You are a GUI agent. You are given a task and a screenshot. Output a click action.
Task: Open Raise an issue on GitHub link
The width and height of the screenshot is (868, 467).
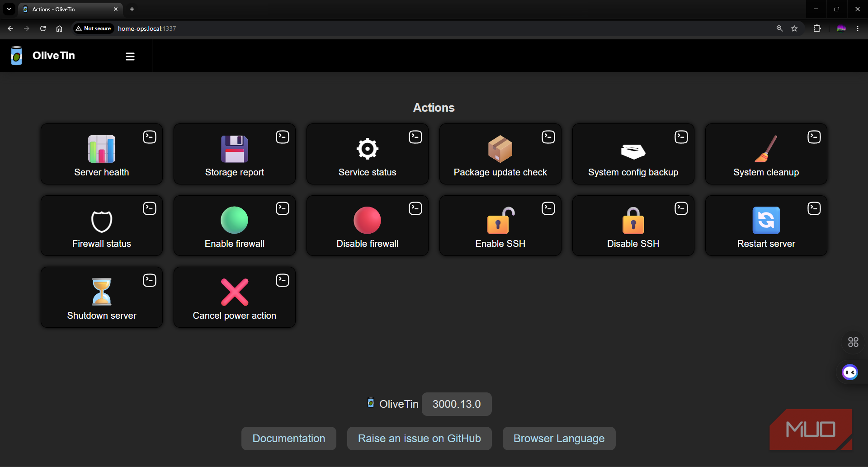pos(420,439)
